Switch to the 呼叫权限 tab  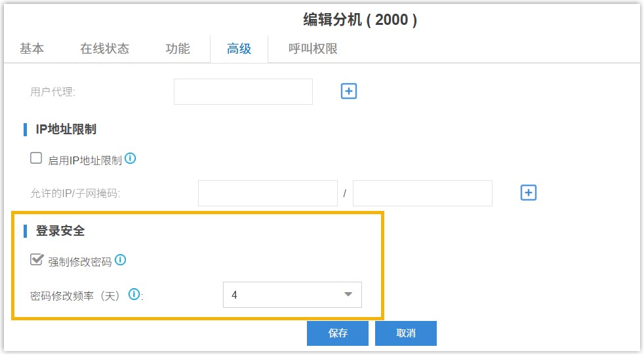pyautogui.click(x=313, y=48)
